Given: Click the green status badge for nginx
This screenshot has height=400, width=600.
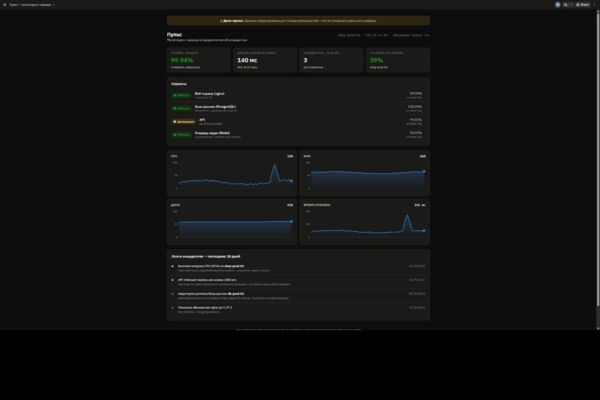Looking at the screenshot, I should [x=181, y=95].
